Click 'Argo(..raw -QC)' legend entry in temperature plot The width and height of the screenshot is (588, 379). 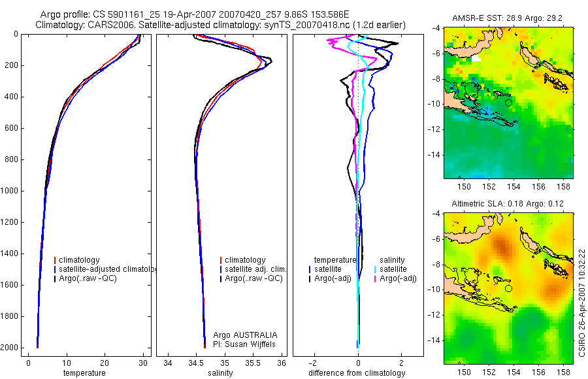(88, 278)
